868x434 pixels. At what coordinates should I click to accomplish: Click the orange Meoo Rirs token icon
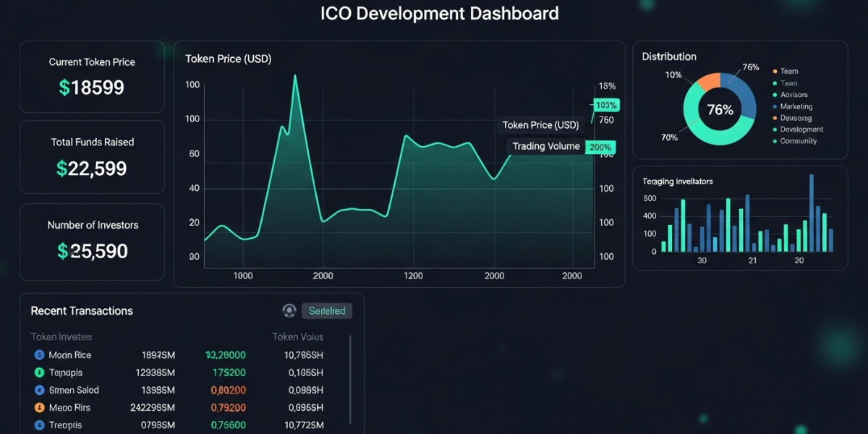[38, 407]
